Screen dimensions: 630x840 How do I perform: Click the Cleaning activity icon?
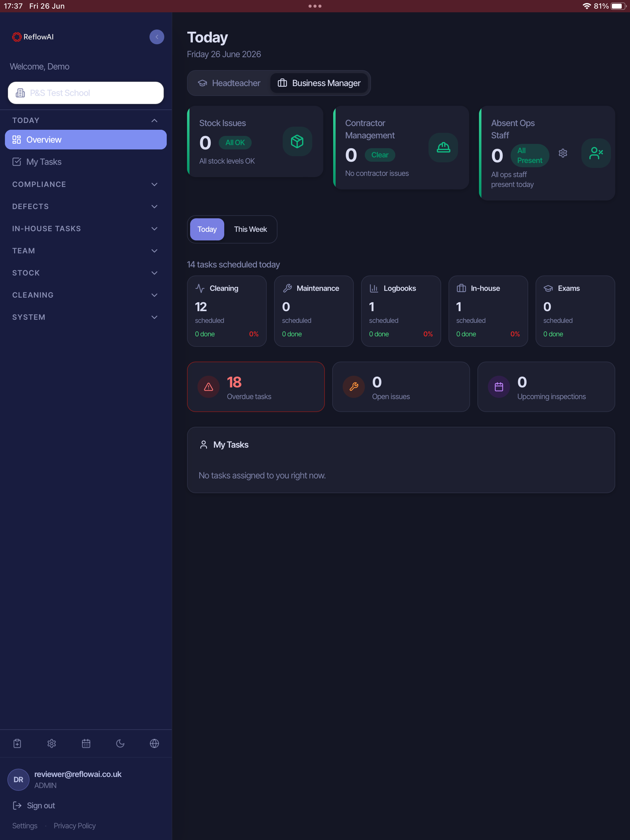[x=200, y=288]
